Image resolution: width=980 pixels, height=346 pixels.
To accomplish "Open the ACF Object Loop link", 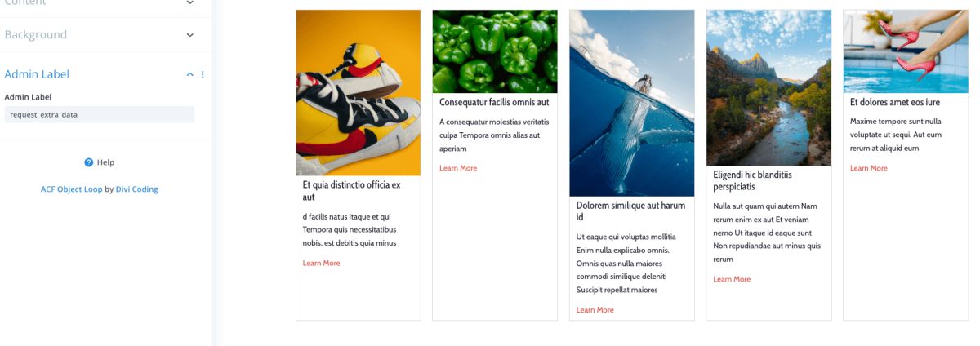I will [72, 189].
